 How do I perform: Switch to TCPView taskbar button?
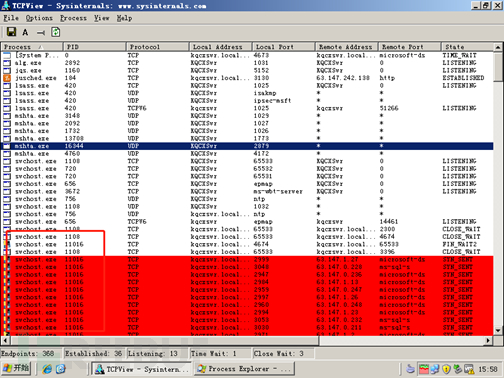click(x=142, y=369)
